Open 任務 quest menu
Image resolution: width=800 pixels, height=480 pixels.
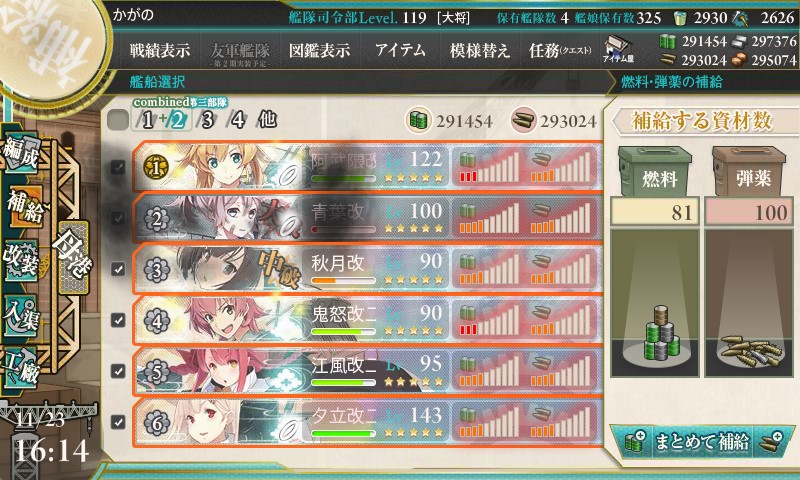pyautogui.click(x=560, y=50)
